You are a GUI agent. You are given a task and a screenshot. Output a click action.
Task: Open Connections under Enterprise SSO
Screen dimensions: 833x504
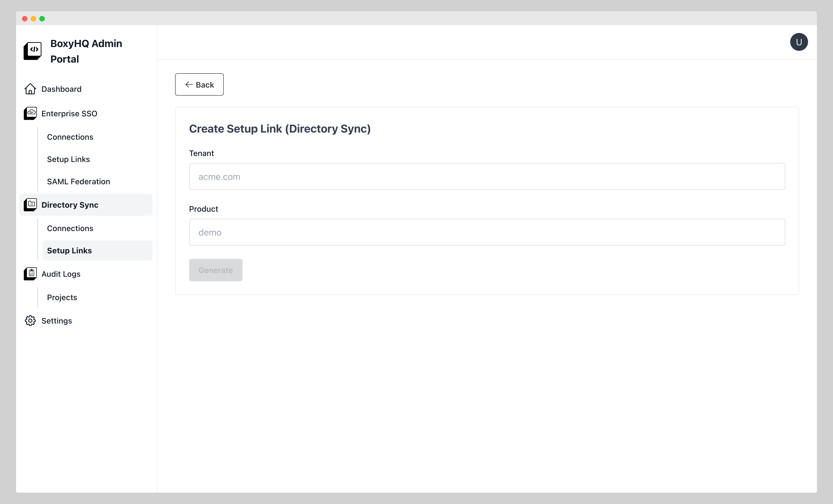click(x=70, y=137)
